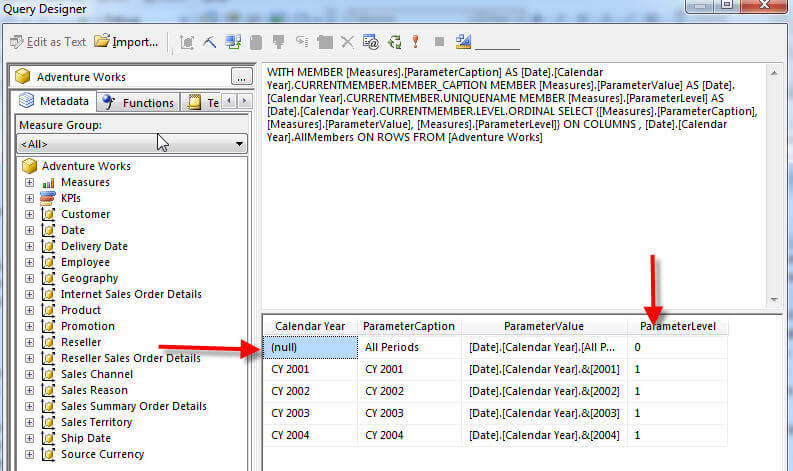The width and height of the screenshot is (793, 471).
Task: Open cube selection ellipsis button
Action: click(240, 76)
